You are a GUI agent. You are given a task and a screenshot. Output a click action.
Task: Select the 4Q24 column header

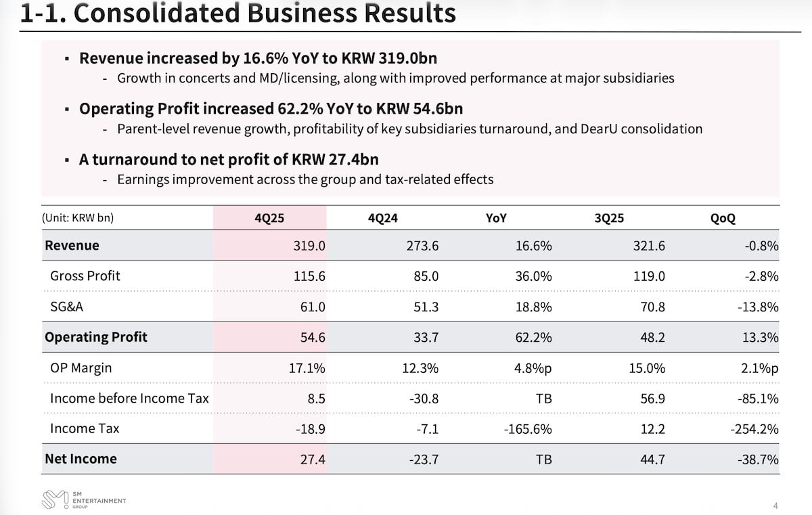(382, 218)
